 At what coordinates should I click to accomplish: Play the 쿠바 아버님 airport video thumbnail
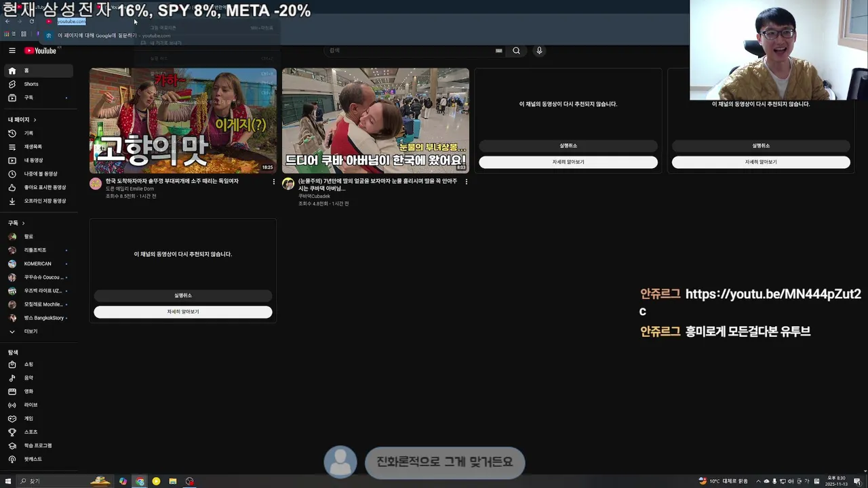coord(376,121)
